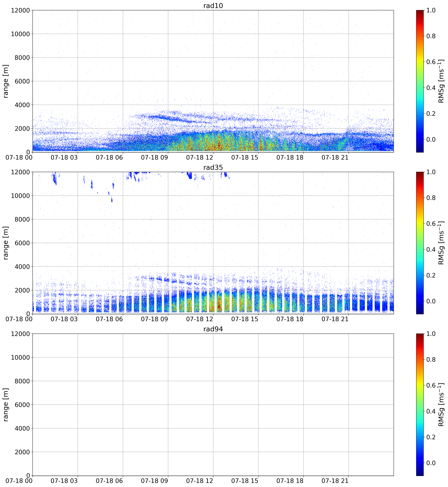Click the 6000 y-tick on rad94
The image size is (448, 487).
(x=22, y=405)
